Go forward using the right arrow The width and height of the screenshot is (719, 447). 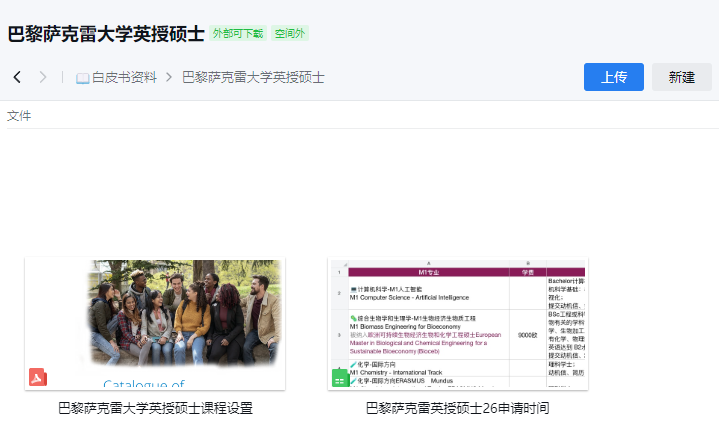coord(43,77)
